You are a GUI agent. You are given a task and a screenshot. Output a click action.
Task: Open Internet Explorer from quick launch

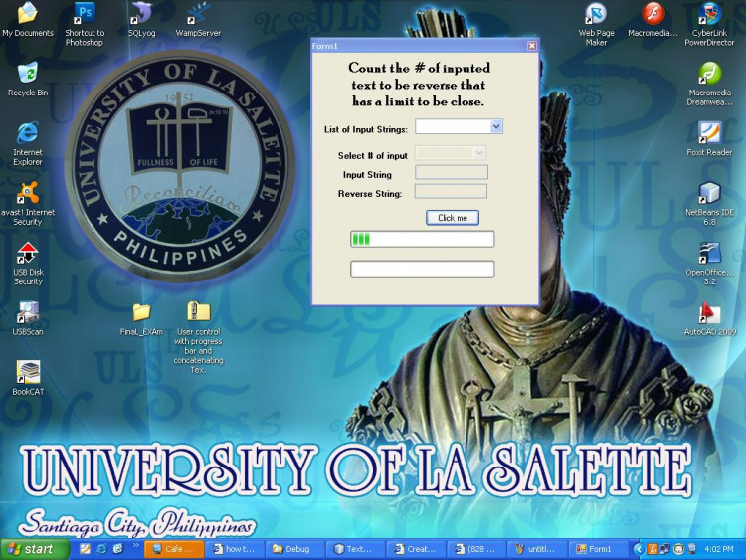(101, 549)
